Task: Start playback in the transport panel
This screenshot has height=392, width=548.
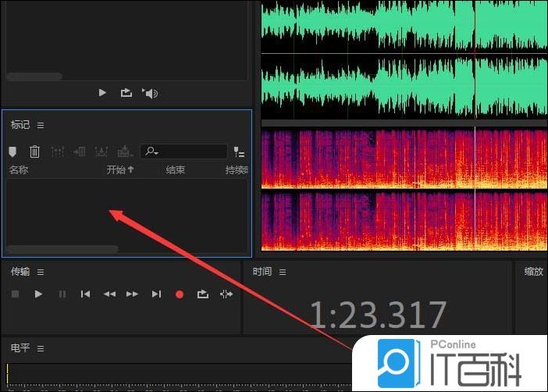Action: click(x=38, y=294)
